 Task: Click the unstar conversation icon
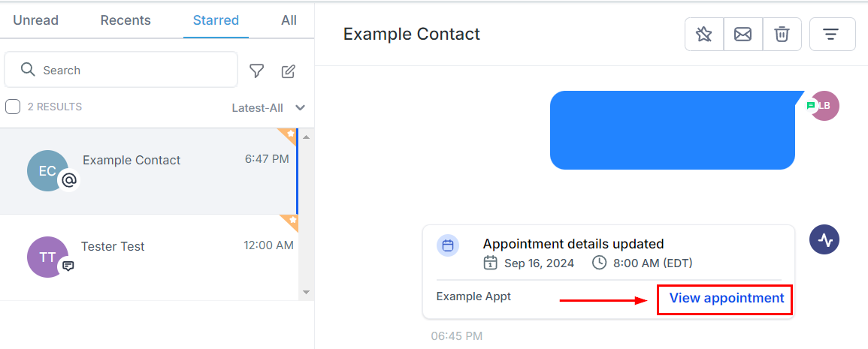pos(704,35)
